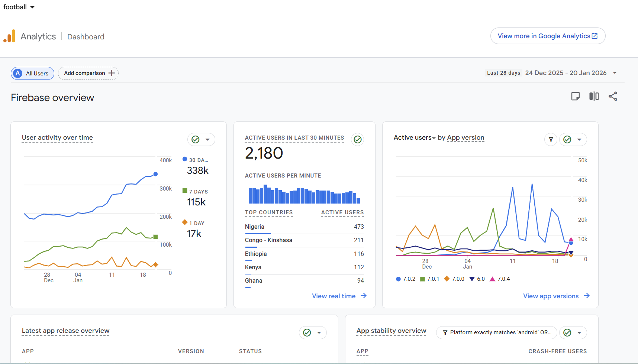
Task: Click the 7.0.2 blue legend swatch
Action: pyautogui.click(x=398, y=279)
